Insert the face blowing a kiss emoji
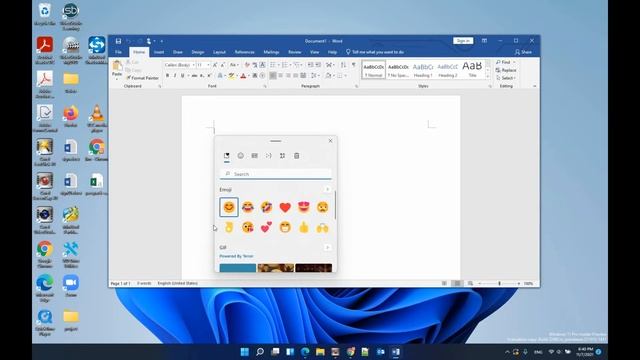 247,227
